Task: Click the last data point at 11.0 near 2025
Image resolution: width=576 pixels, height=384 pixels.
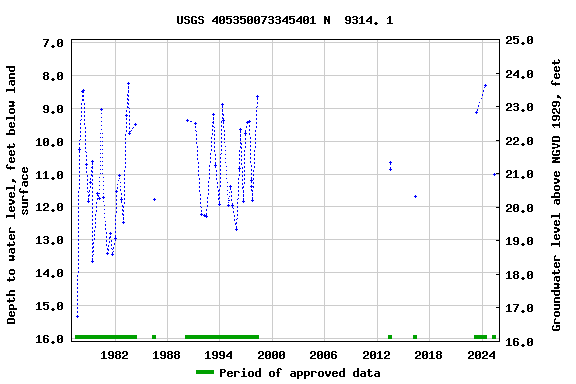Action: (x=494, y=175)
